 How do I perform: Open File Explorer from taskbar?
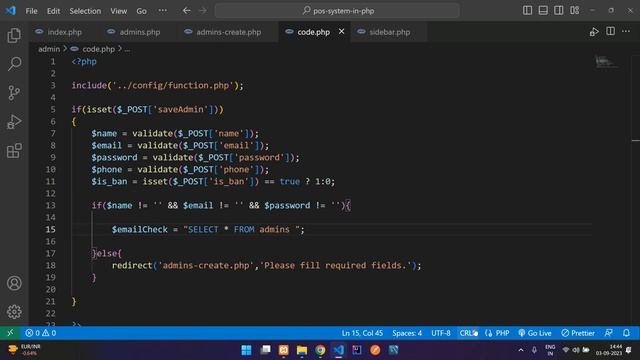tap(302, 350)
